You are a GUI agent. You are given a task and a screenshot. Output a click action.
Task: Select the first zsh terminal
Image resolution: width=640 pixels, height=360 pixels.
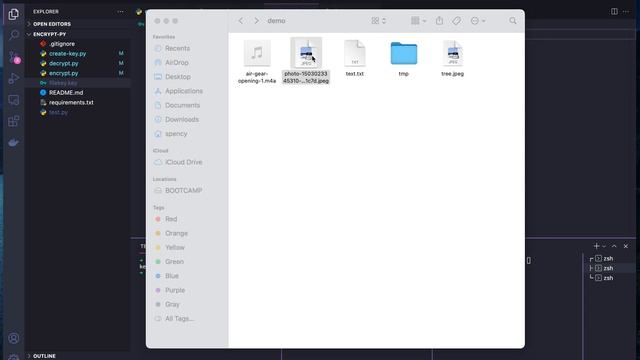tap(608, 258)
